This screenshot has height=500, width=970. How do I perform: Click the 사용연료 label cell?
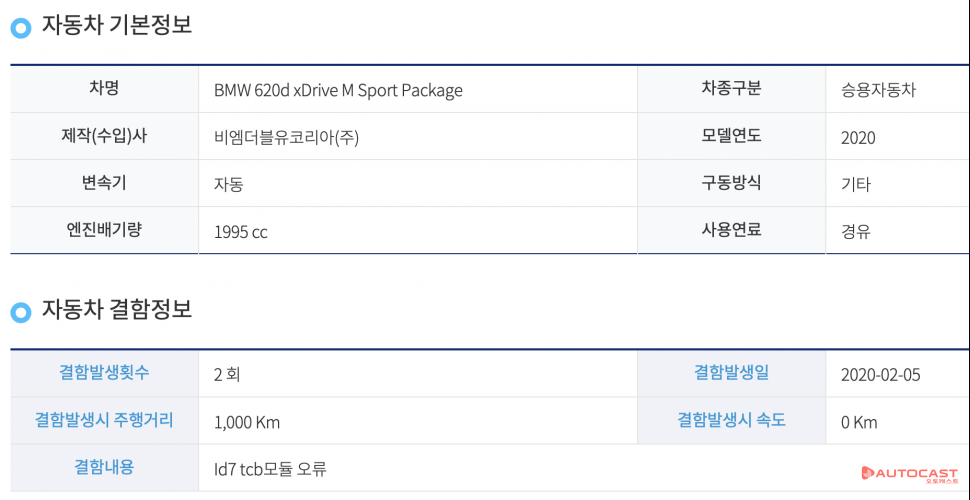pyautogui.click(x=731, y=230)
